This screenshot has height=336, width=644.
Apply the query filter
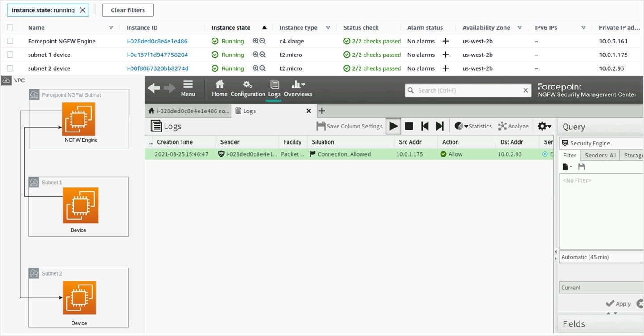point(618,304)
